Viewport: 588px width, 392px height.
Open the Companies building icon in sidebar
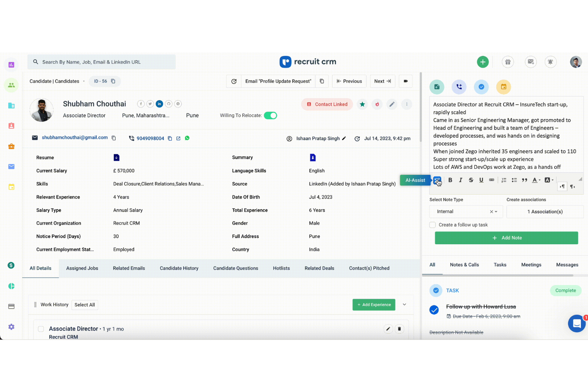pyautogui.click(x=11, y=106)
